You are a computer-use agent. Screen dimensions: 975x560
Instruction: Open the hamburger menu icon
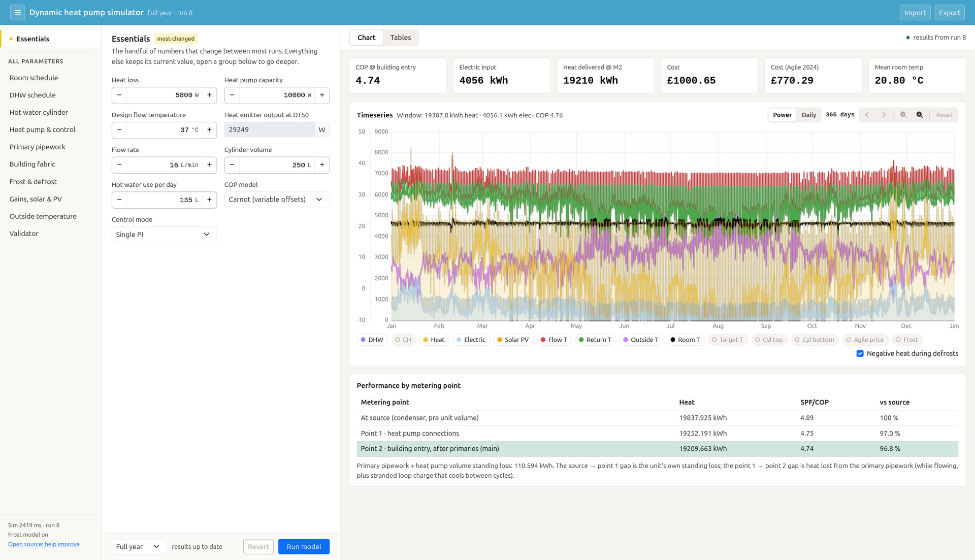17,13
